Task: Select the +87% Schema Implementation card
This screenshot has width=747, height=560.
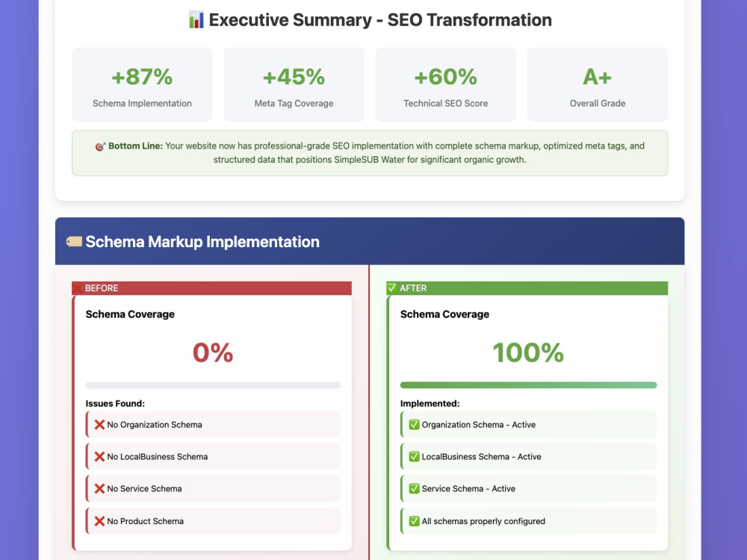Action: click(x=142, y=84)
